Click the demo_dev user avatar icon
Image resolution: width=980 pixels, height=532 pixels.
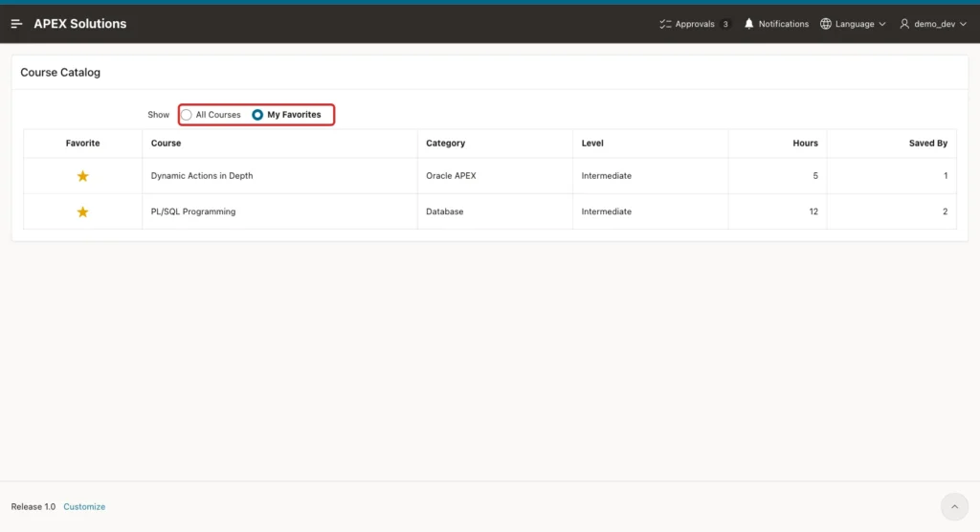(x=904, y=24)
